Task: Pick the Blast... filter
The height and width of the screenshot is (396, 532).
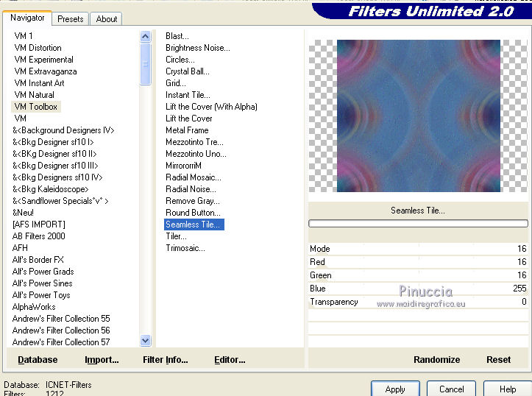Action: pos(177,35)
